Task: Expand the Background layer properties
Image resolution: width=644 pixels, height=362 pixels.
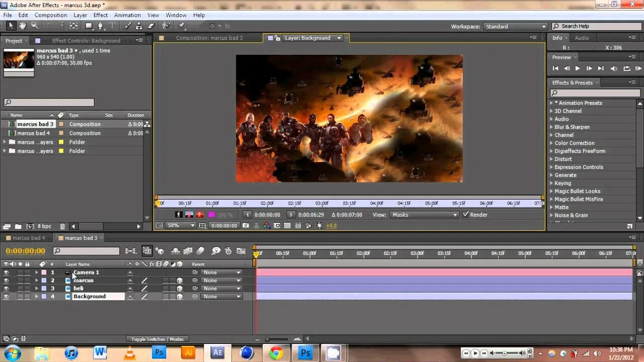Action: (36, 297)
